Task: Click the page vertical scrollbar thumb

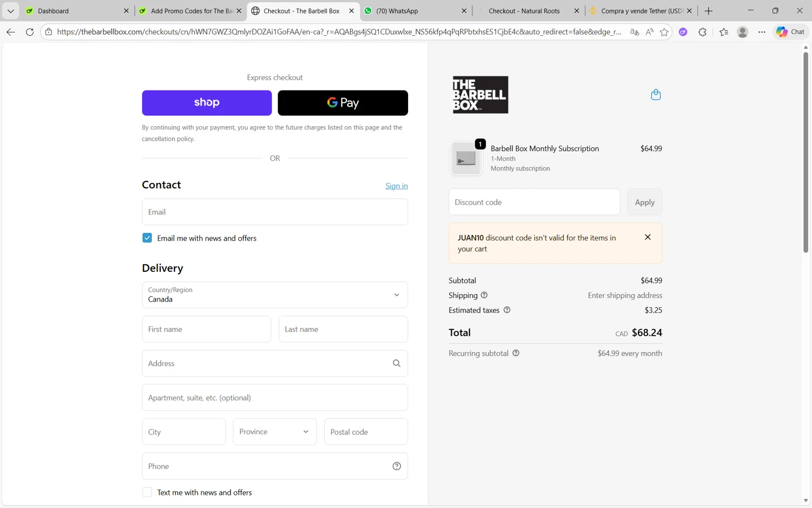Action: 806,152
